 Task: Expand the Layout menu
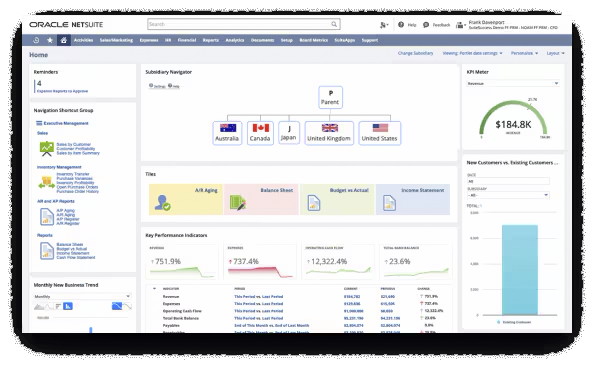click(555, 53)
